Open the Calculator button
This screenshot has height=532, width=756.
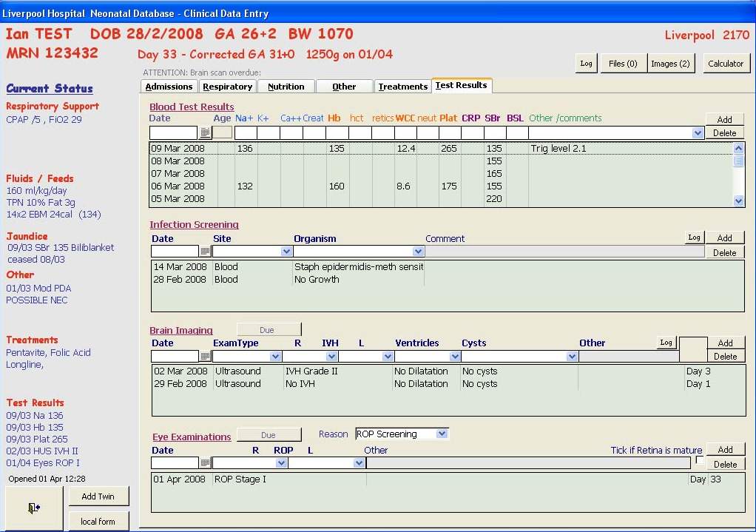pyautogui.click(x=725, y=64)
